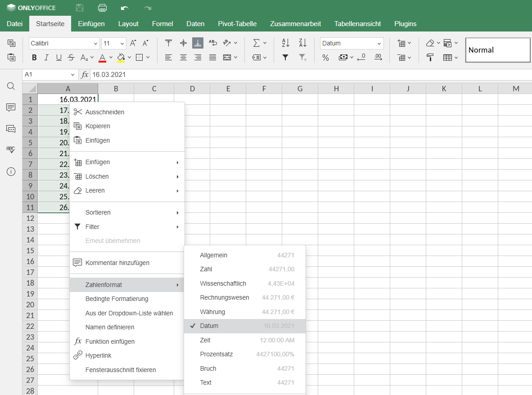This screenshot has width=532, height=395.
Task: Open the Comments sidebar icon
Action: (11, 108)
